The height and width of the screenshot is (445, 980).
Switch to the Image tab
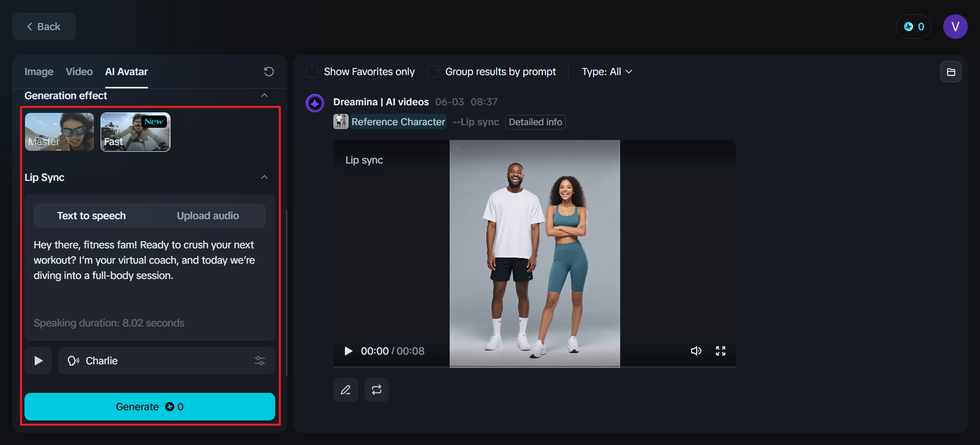point(39,72)
